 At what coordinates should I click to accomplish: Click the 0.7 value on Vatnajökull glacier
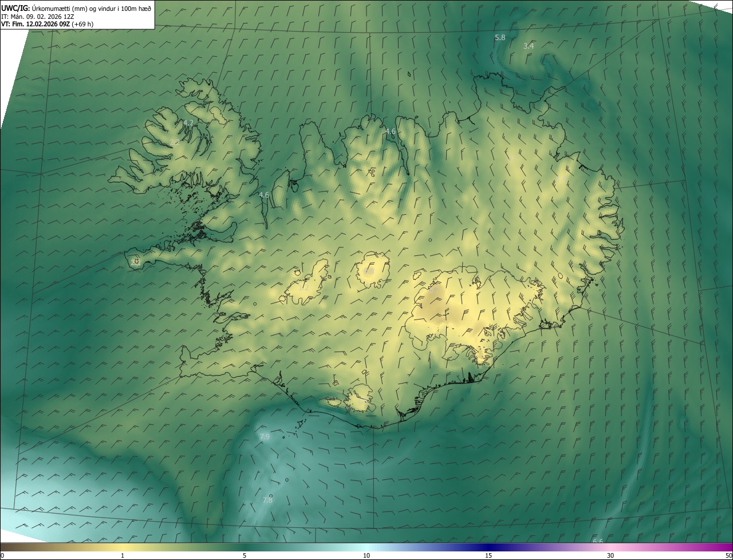tap(435, 290)
